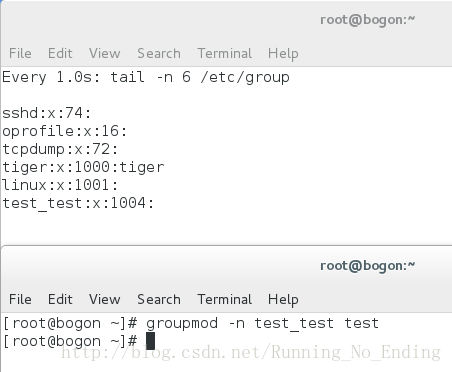The width and height of the screenshot is (452, 372).
Task: Click the test_test:x:1004 group line
Action: coord(78,203)
